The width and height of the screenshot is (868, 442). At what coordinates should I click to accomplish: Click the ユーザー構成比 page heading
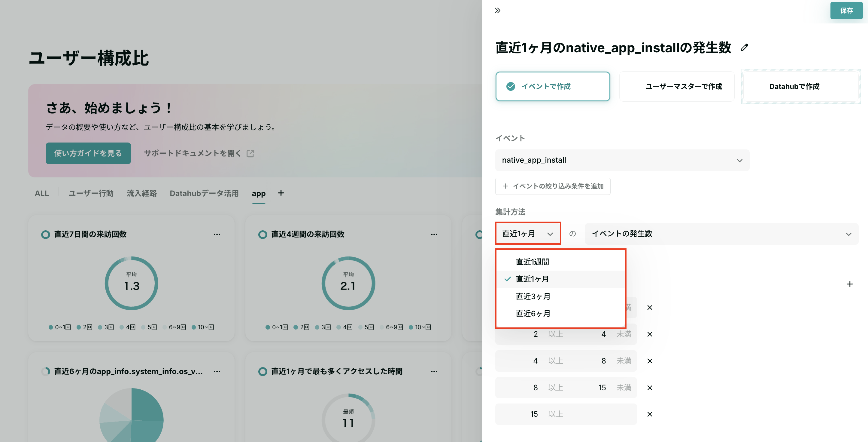(89, 58)
